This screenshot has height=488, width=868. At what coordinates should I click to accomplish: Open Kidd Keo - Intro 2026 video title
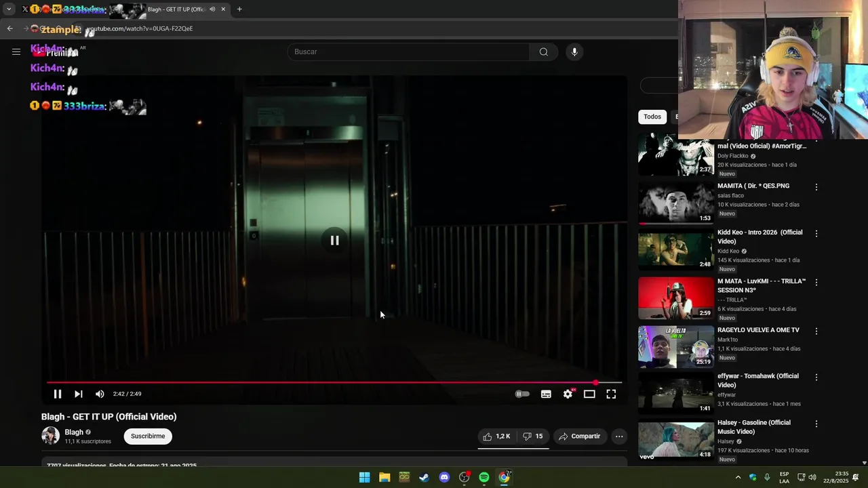pos(760,237)
